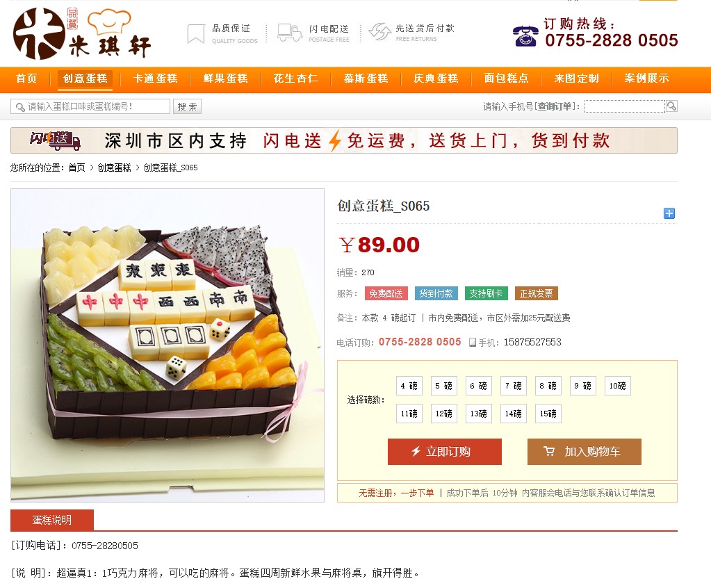Choose the 10磅 cake size

click(x=618, y=386)
